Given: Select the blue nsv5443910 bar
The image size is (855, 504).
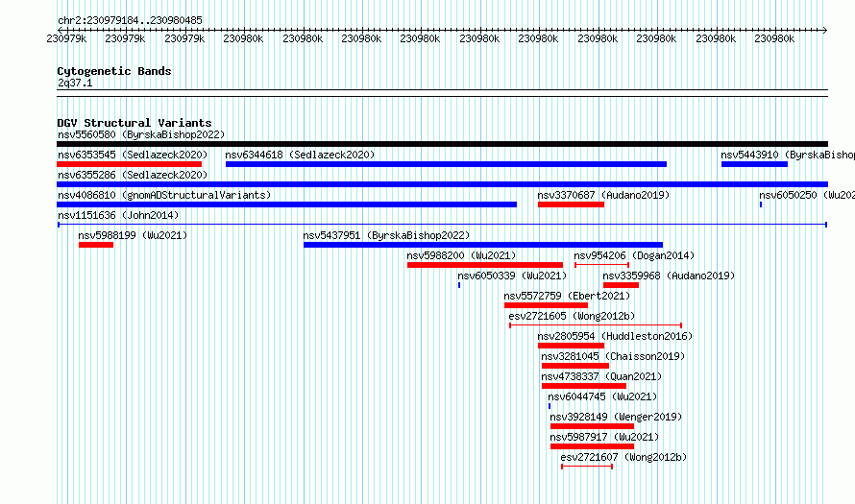Looking at the screenshot, I should 755,164.
